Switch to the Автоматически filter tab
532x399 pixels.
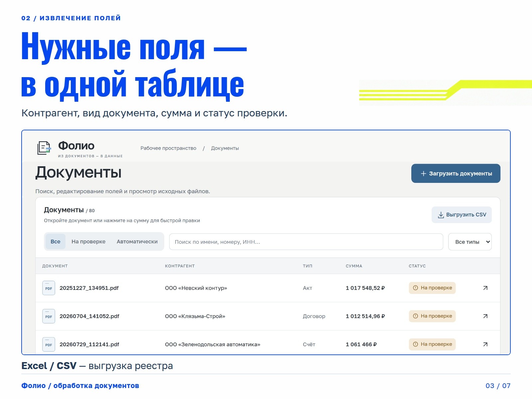point(137,241)
